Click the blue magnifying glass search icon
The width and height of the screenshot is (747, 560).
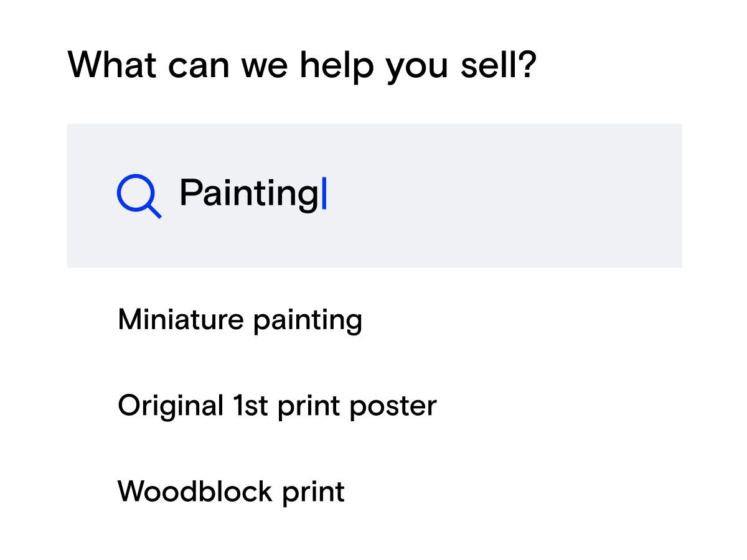point(138,195)
